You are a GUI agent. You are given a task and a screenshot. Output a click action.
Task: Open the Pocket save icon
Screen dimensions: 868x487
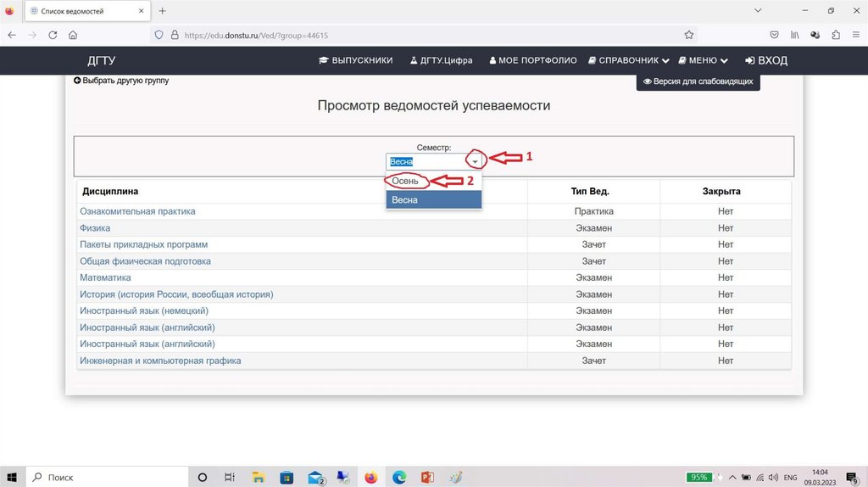tap(775, 36)
